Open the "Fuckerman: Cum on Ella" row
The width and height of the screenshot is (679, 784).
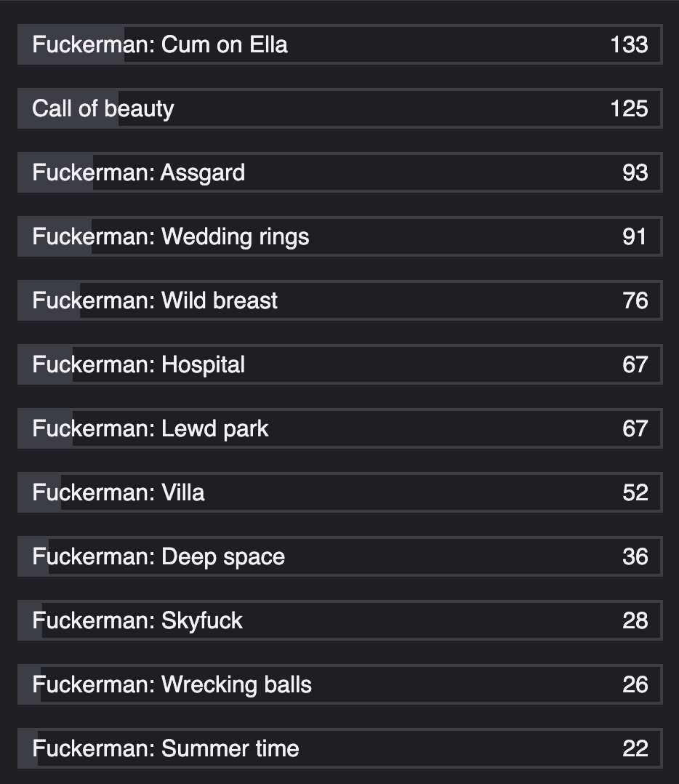pos(160,44)
